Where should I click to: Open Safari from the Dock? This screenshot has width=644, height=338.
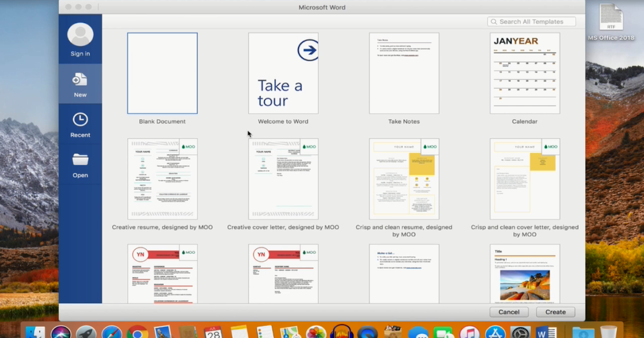(x=112, y=333)
